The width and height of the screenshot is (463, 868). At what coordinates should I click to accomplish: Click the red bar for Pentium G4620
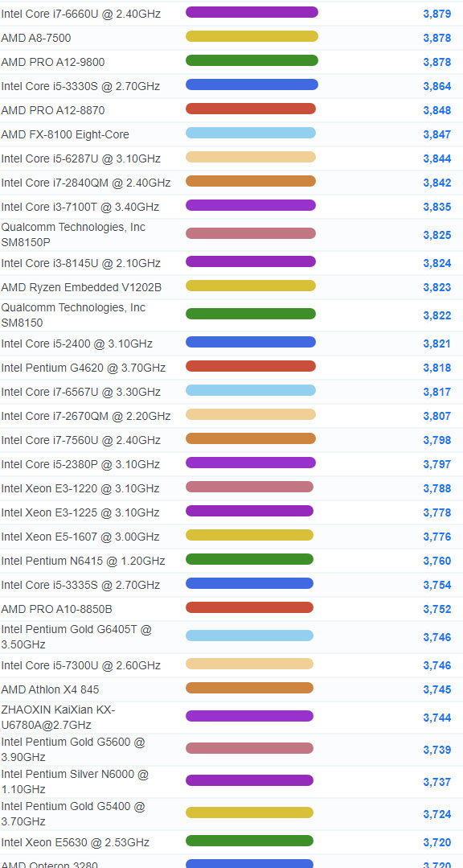pyautogui.click(x=251, y=366)
